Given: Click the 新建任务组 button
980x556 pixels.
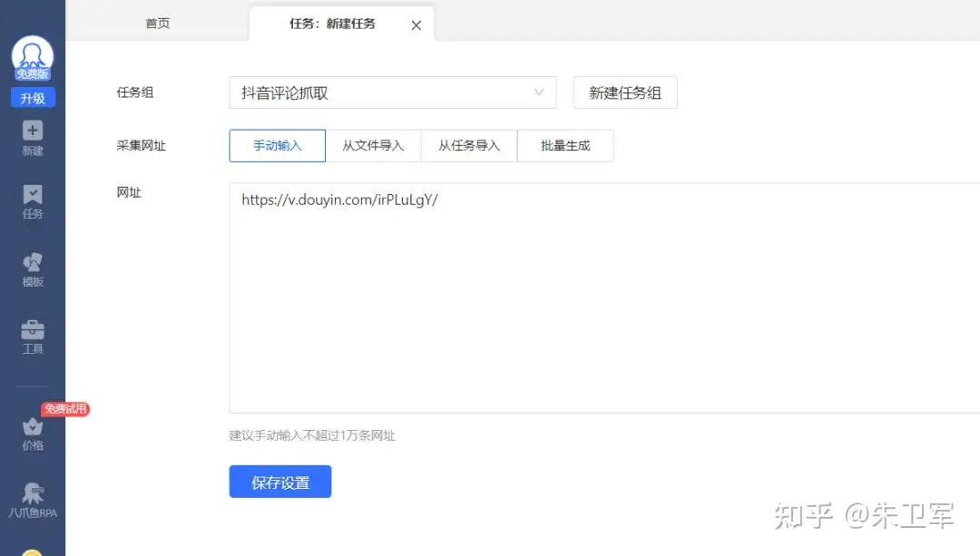Looking at the screenshot, I should pos(625,93).
